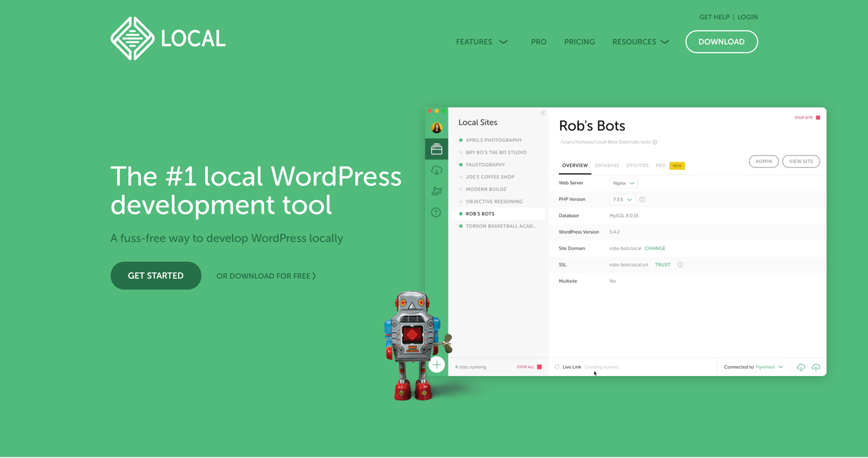Open the cloud Connect icon in sidebar

pos(437,170)
